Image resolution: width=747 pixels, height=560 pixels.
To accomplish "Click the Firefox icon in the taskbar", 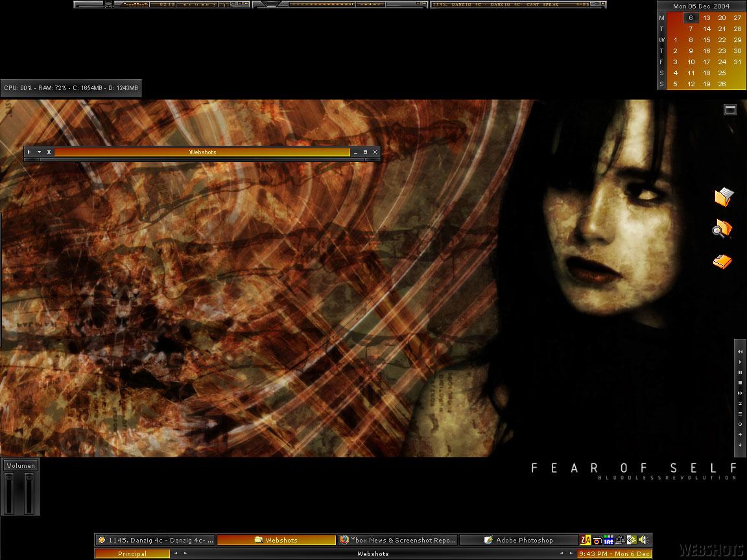I will click(344, 540).
